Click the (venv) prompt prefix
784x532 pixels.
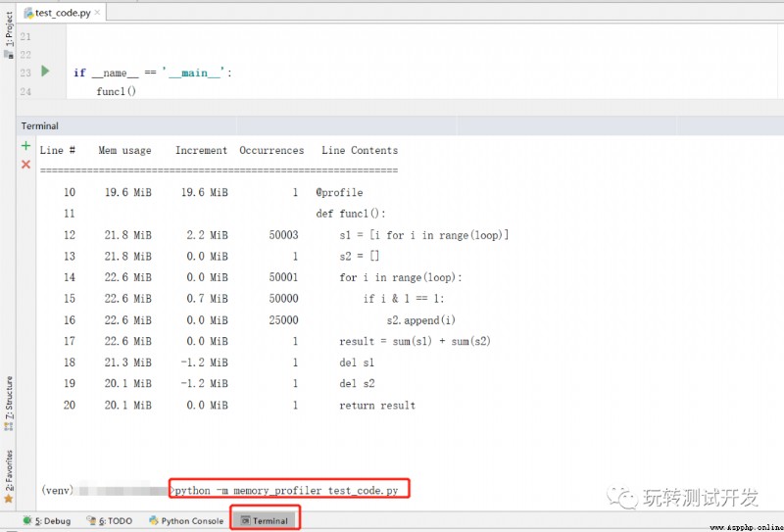[x=57, y=491]
